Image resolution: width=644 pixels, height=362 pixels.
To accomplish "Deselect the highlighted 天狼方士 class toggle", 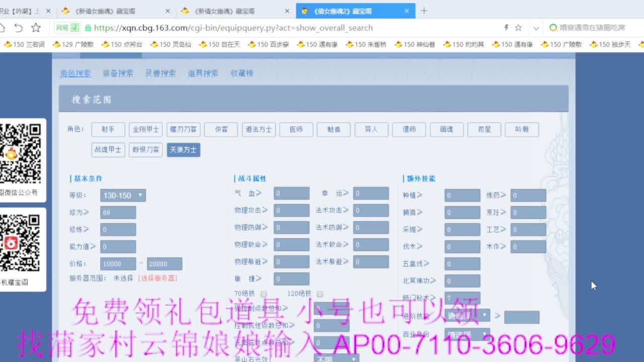I will tap(183, 149).
